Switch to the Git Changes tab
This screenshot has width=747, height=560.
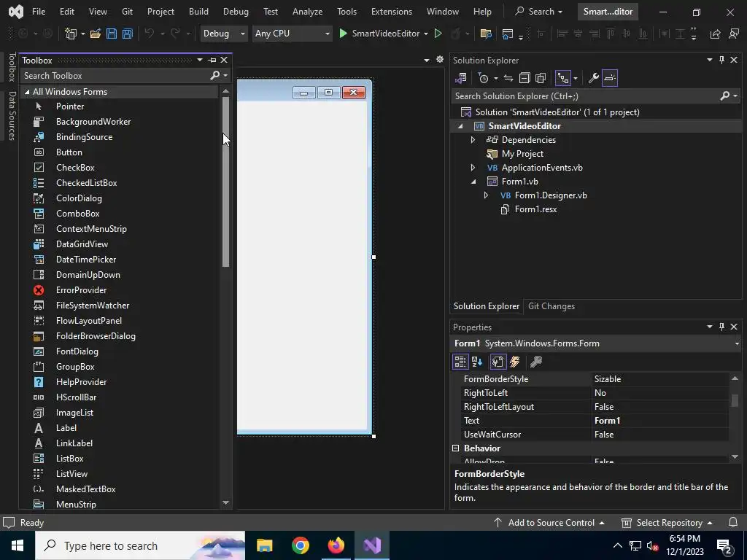point(551,306)
